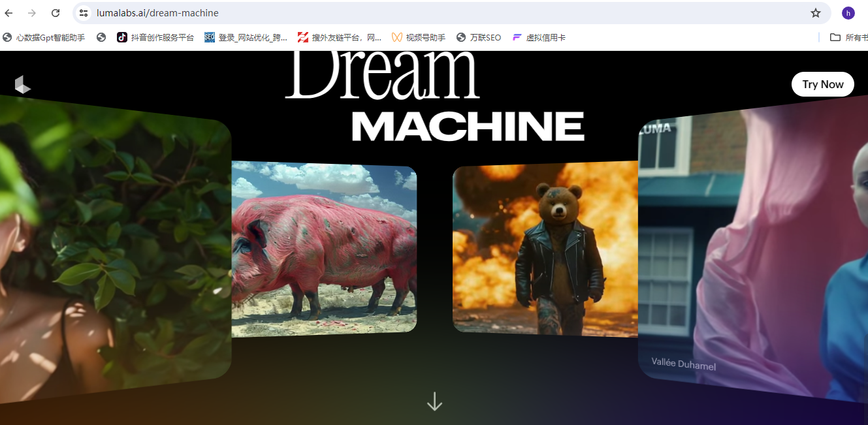Click the Try Now button

pos(823,84)
